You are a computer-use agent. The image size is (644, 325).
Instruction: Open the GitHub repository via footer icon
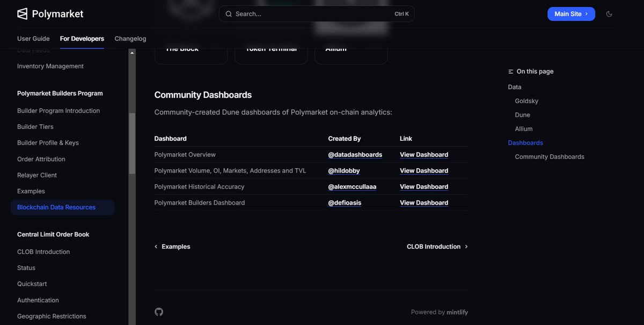coord(158,312)
